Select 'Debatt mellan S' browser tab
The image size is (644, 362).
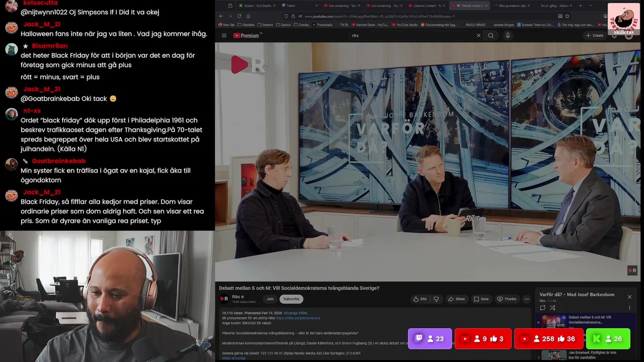[469, 6]
